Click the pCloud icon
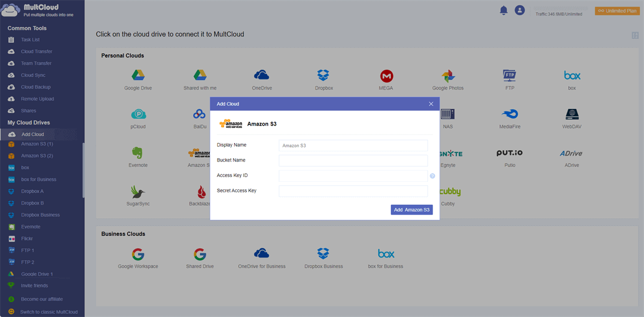The height and width of the screenshot is (317, 644). (x=138, y=114)
